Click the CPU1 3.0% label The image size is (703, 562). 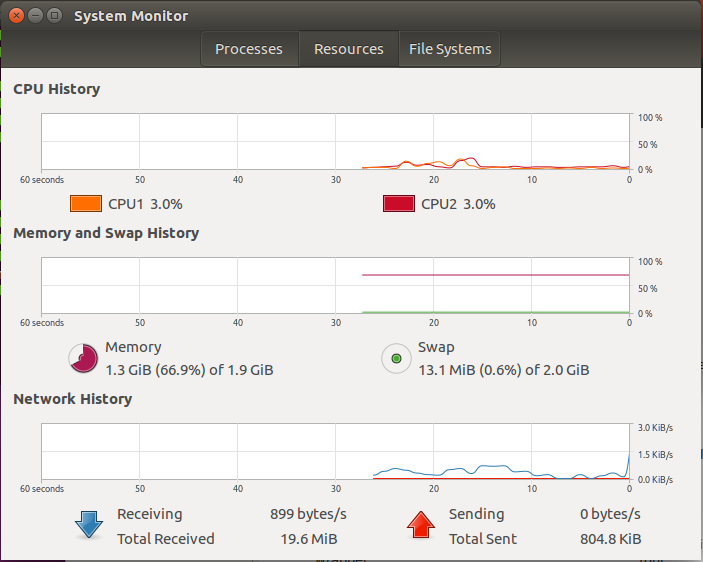click(x=145, y=204)
